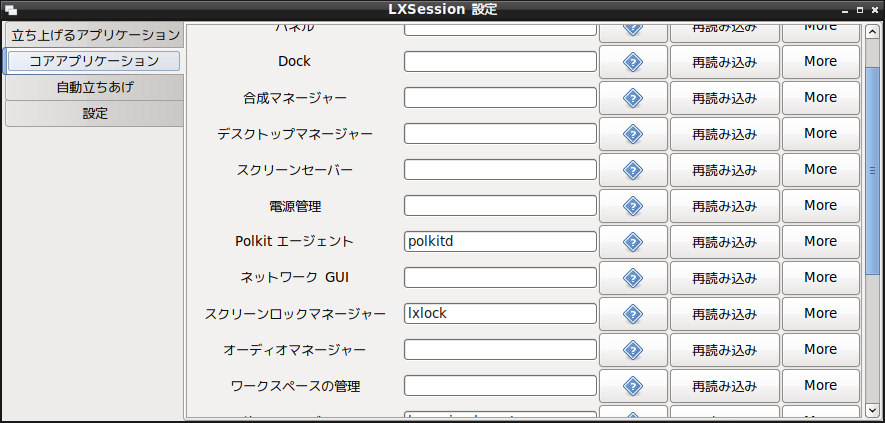This screenshot has height=423, width=885.
Task: Open help icon for ワークスペースの管理
Action: (x=633, y=386)
